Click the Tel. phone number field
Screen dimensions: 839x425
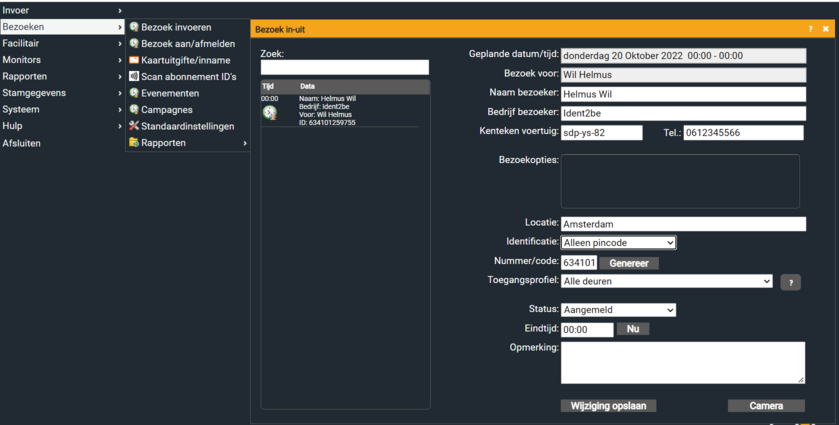click(743, 133)
